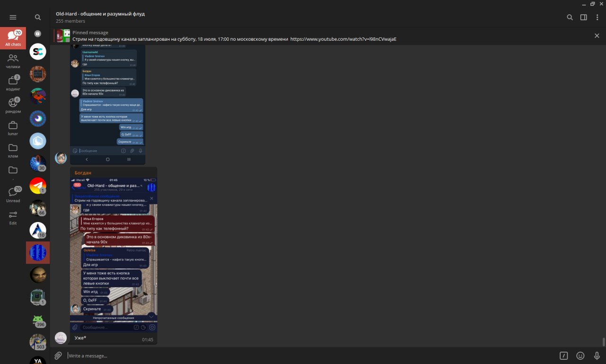Jump to the pinned message text

click(x=181, y=39)
